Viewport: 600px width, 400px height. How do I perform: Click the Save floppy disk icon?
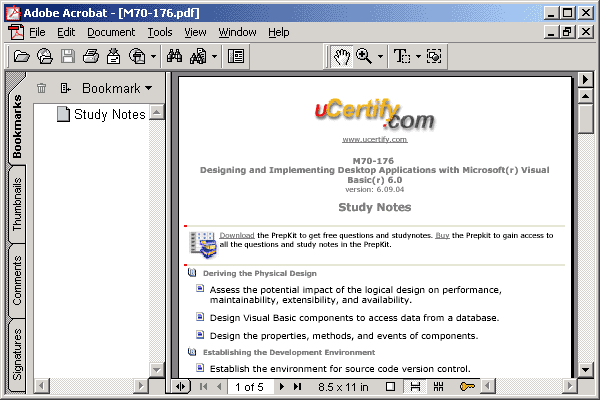(x=68, y=57)
